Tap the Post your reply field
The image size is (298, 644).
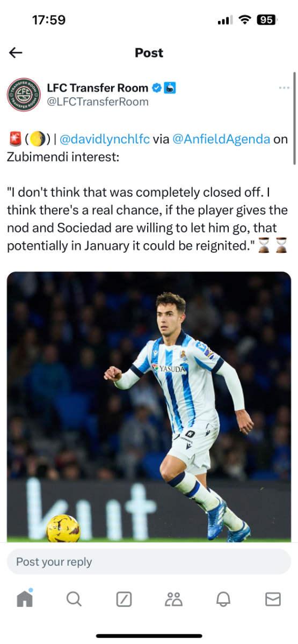click(149, 562)
